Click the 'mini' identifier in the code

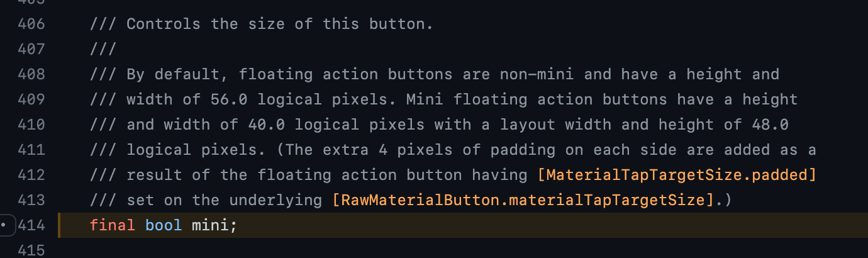click(210, 225)
